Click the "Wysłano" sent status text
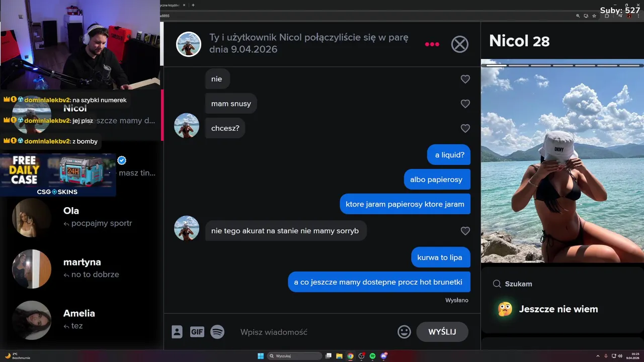Image resolution: width=644 pixels, height=362 pixels. tap(457, 300)
